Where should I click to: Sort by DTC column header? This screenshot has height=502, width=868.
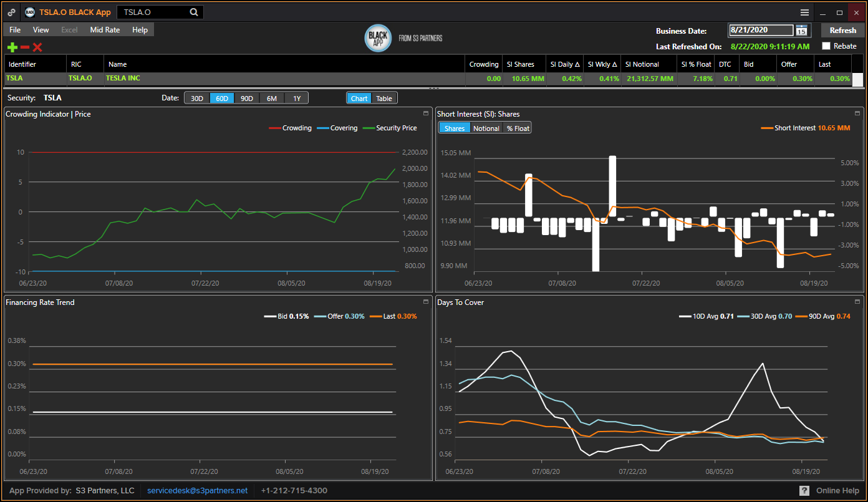[727, 64]
